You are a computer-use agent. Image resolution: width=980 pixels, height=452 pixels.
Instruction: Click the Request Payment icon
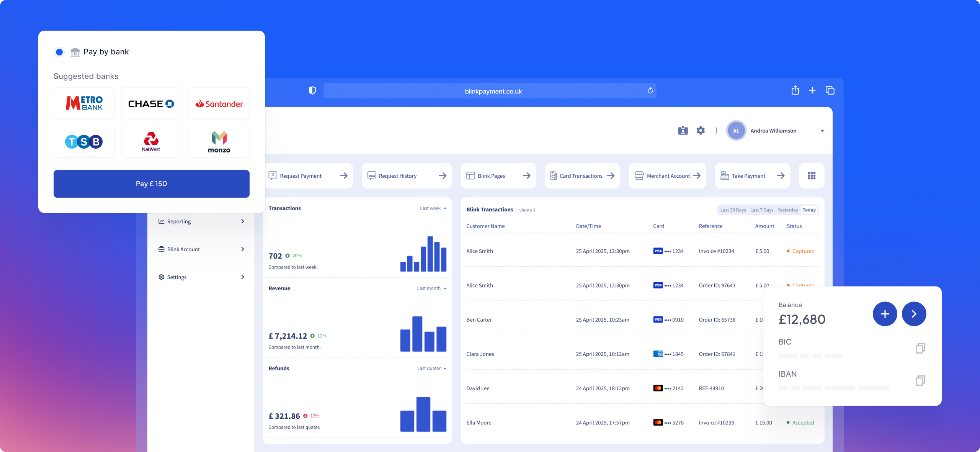tap(273, 175)
